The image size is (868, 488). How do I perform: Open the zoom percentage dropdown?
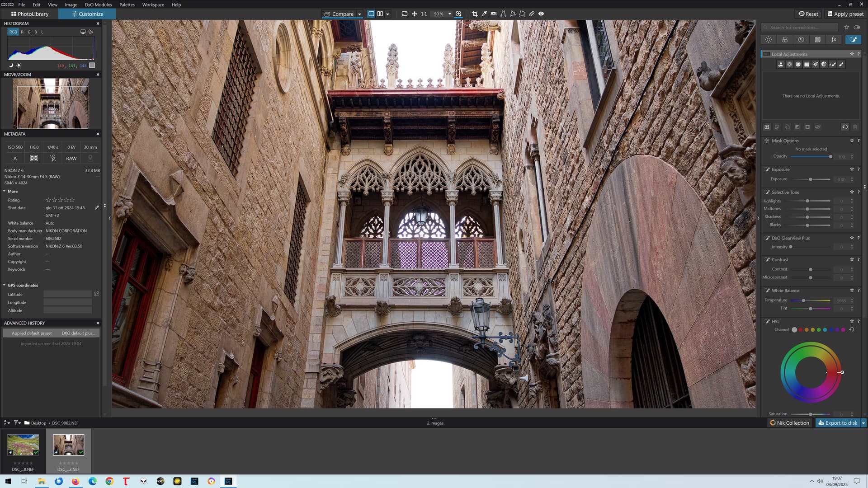[x=449, y=14]
